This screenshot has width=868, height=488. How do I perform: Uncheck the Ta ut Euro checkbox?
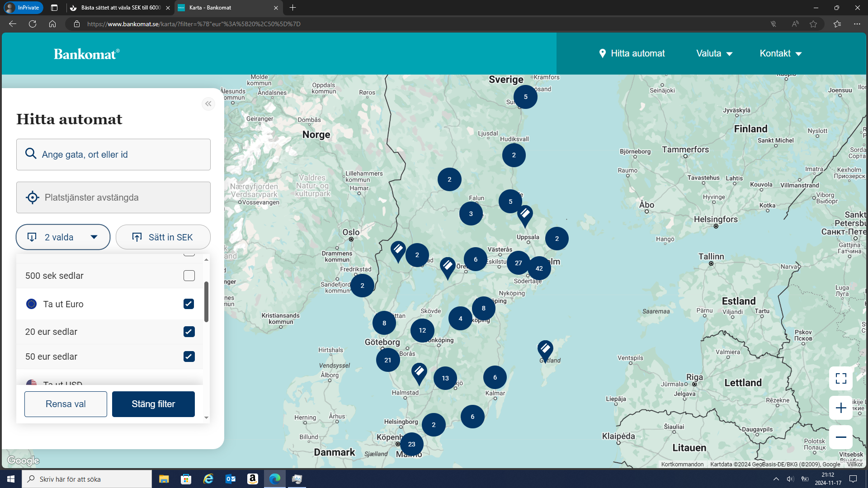click(189, 304)
